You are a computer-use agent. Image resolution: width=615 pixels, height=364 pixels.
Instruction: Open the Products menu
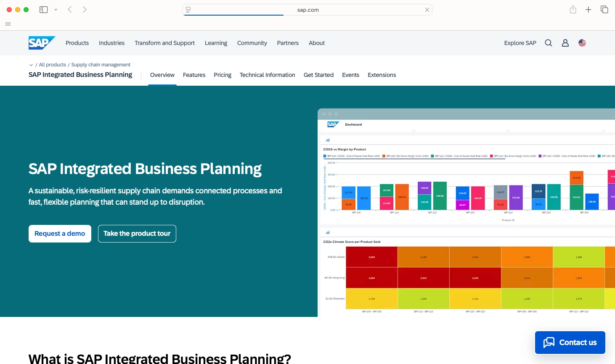coord(77,43)
